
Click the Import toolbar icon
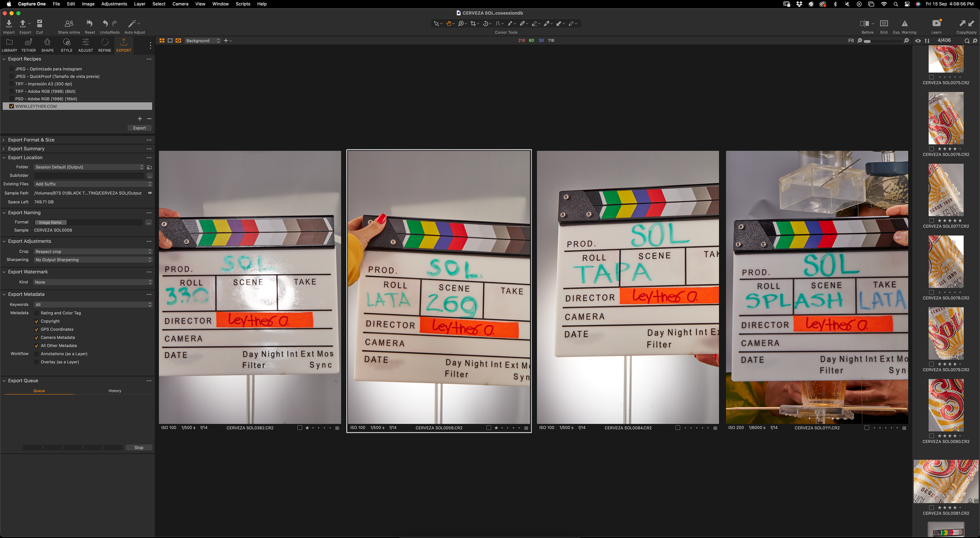tap(9, 23)
